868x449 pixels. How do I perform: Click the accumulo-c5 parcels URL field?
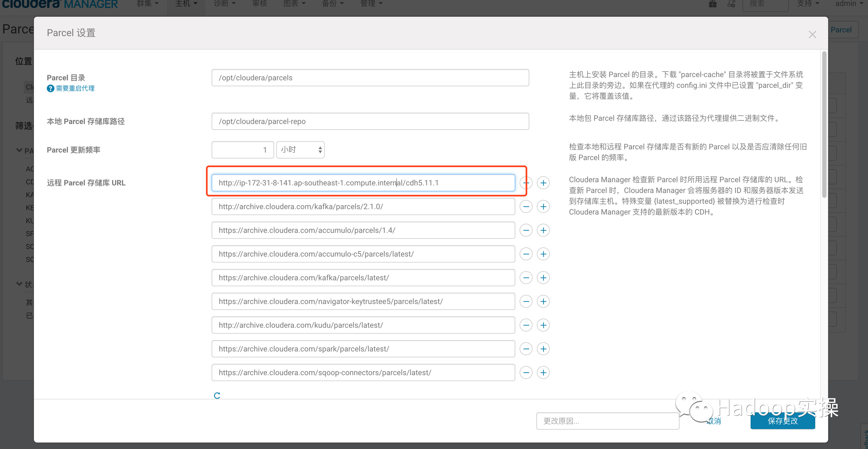click(363, 254)
